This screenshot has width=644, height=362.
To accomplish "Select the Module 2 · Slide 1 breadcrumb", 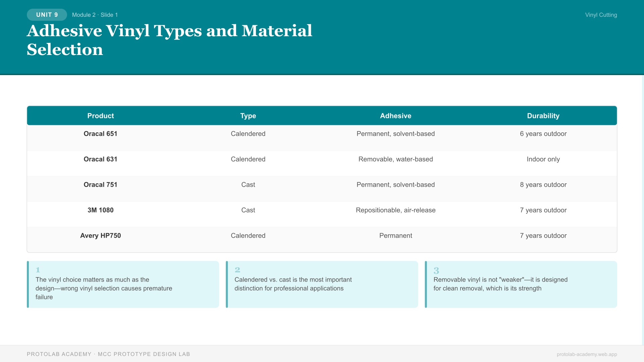I will [95, 15].
